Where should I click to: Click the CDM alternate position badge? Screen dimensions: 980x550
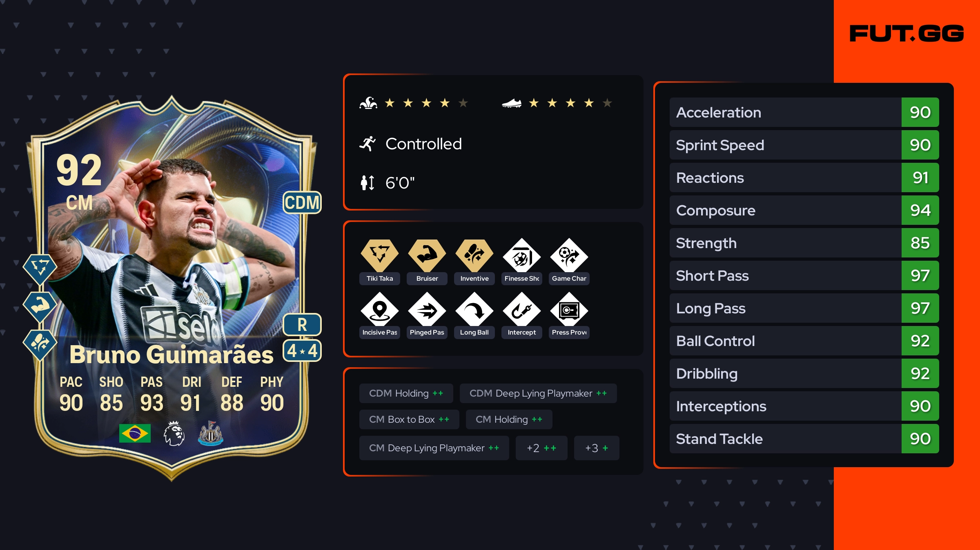[302, 202]
